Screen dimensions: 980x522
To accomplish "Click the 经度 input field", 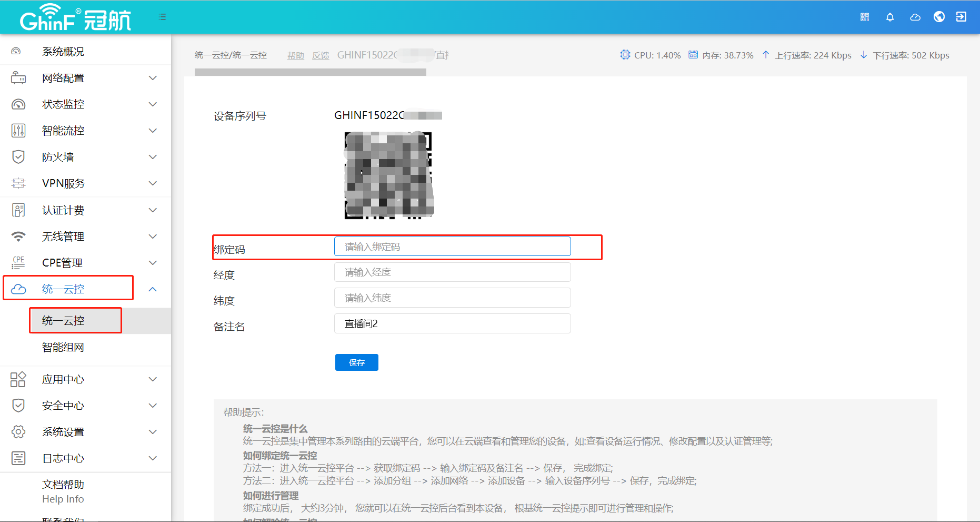I will pos(452,272).
